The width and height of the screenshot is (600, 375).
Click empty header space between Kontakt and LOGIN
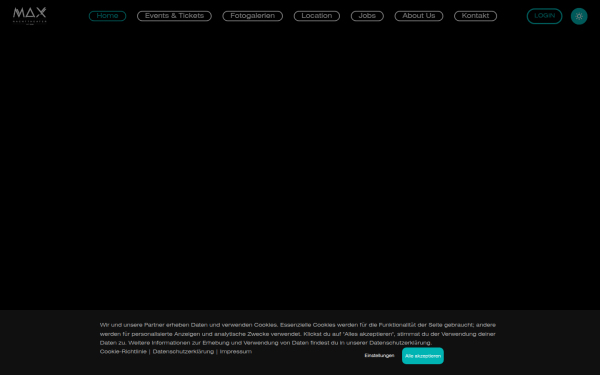512,16
